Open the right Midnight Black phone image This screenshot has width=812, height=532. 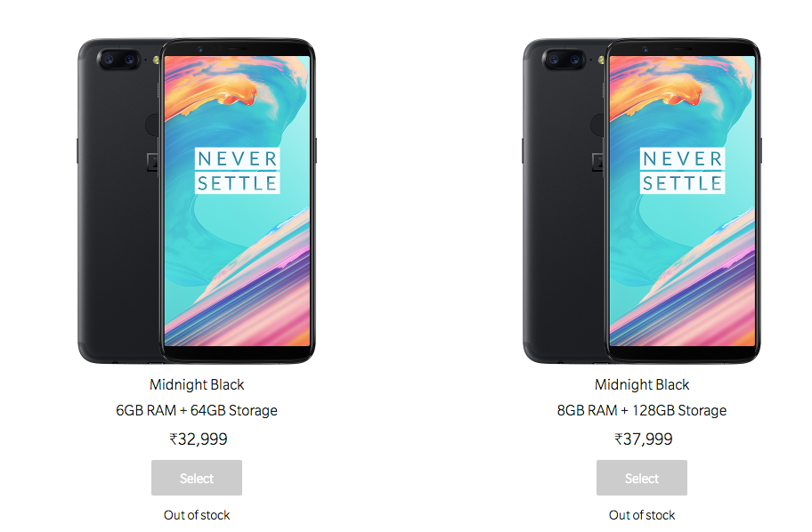[642, 201]
